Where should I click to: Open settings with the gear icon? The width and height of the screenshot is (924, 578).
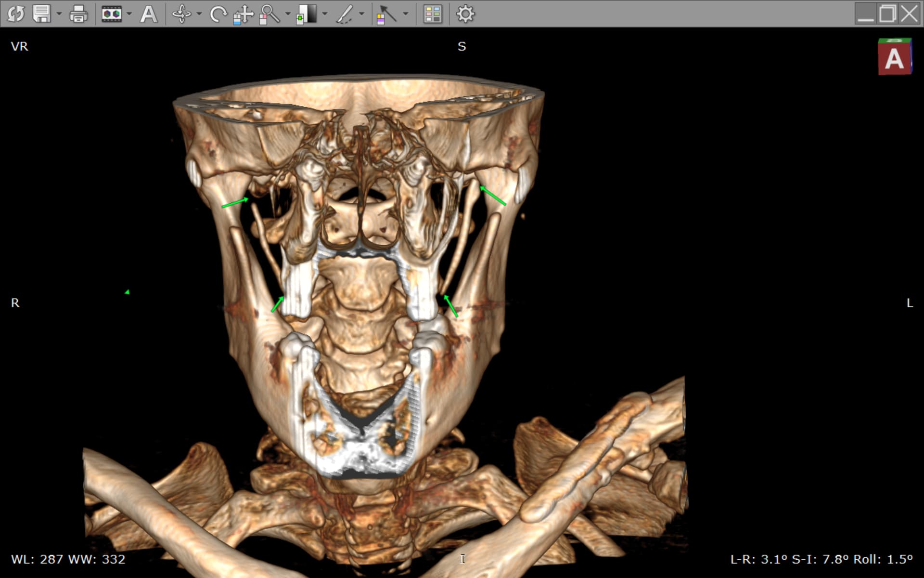(x=465, y=14)
